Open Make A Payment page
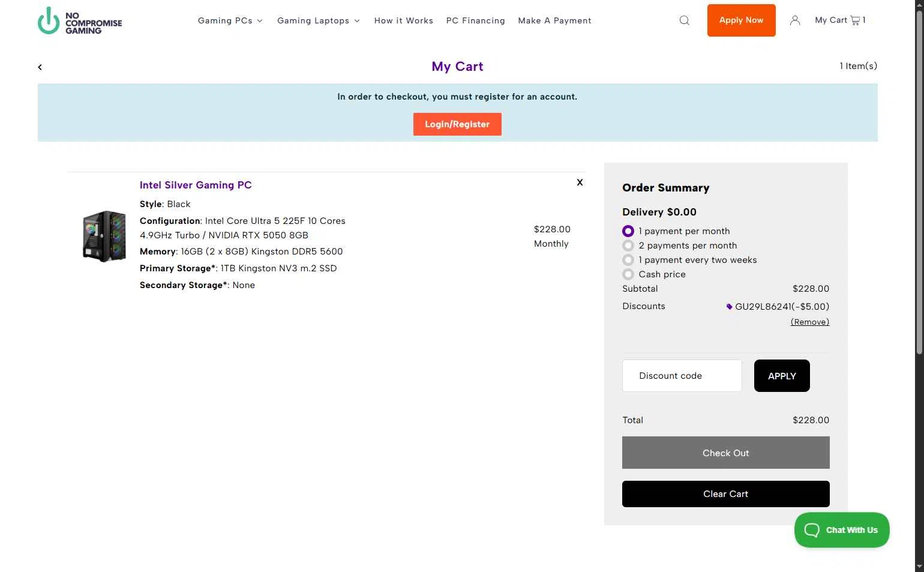 [555, 20]
